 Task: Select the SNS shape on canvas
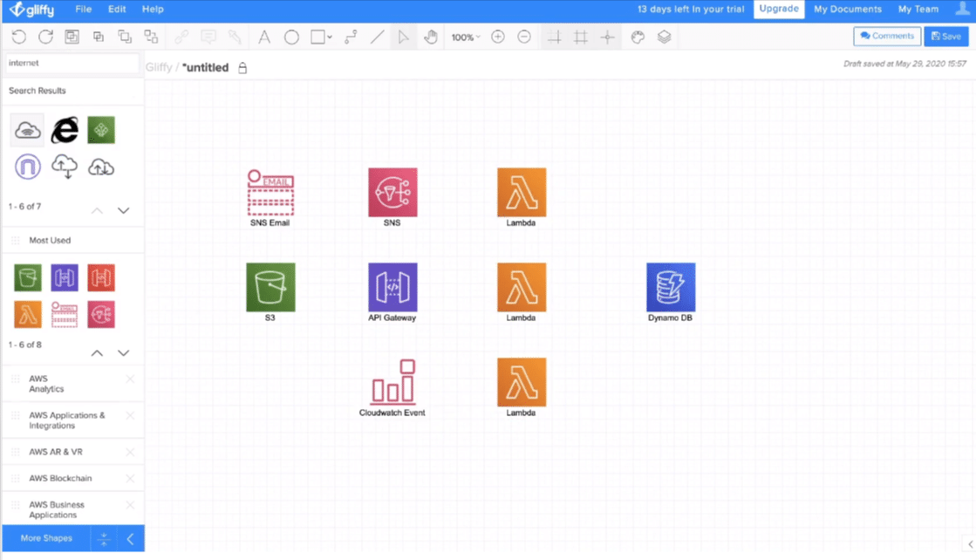pos(392,192)
